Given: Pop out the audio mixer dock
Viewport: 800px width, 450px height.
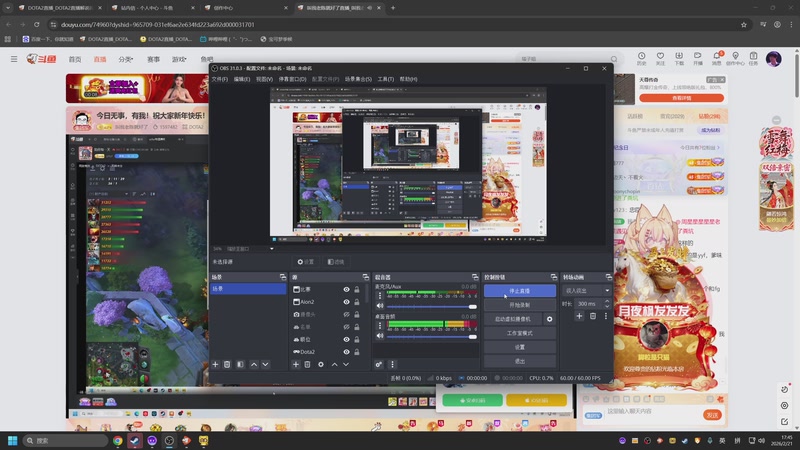Looking at the screenshot, I should point(475,277).
